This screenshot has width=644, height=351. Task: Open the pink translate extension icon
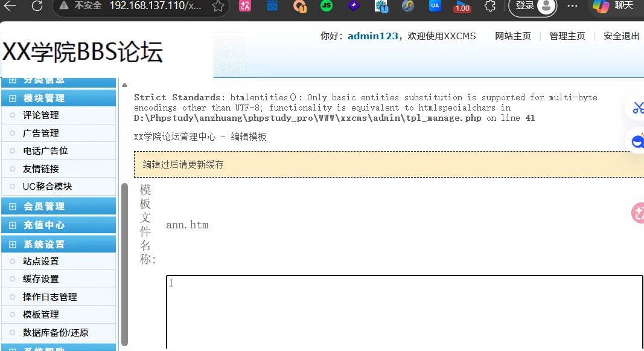pos(245,6)
